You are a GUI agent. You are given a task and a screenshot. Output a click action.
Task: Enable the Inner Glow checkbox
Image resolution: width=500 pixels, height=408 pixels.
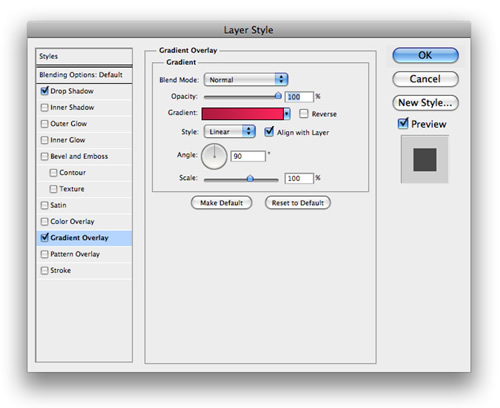44,140
